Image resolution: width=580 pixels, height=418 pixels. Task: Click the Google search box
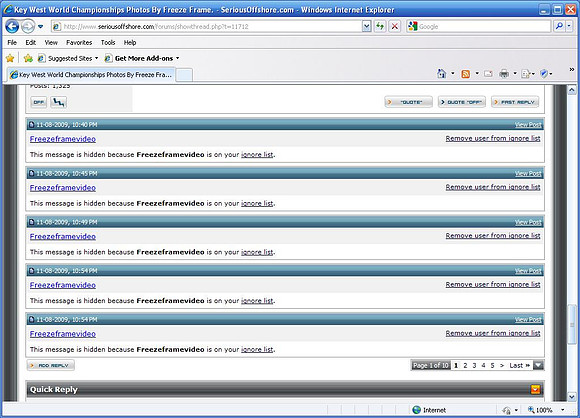pos(479,27)
